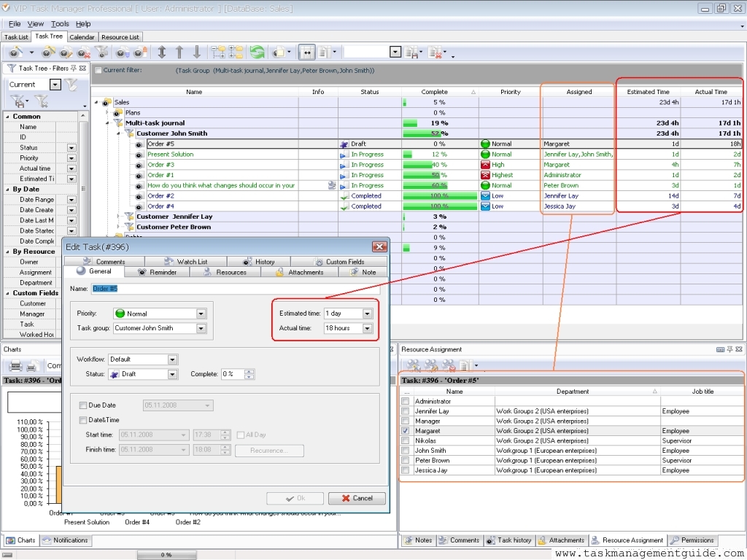Click the move task up arrow icon
Screen dimensions: 747x560
179,52
